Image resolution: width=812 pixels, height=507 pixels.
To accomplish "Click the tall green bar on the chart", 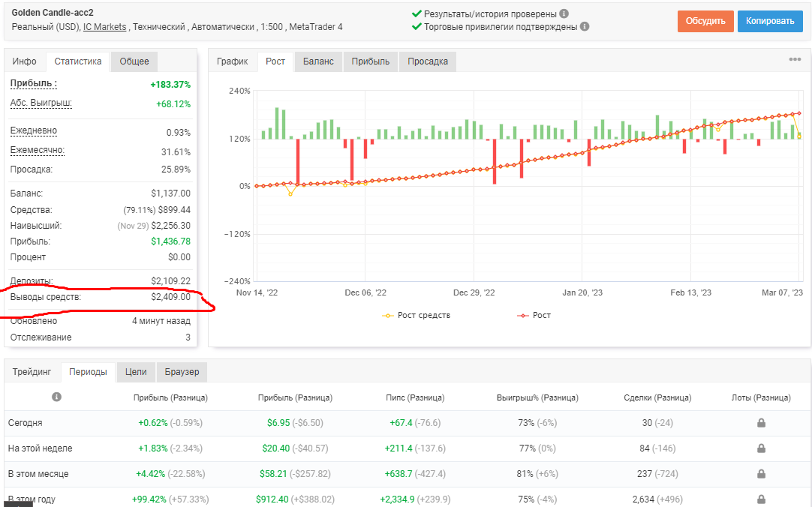I will point(277,123).
